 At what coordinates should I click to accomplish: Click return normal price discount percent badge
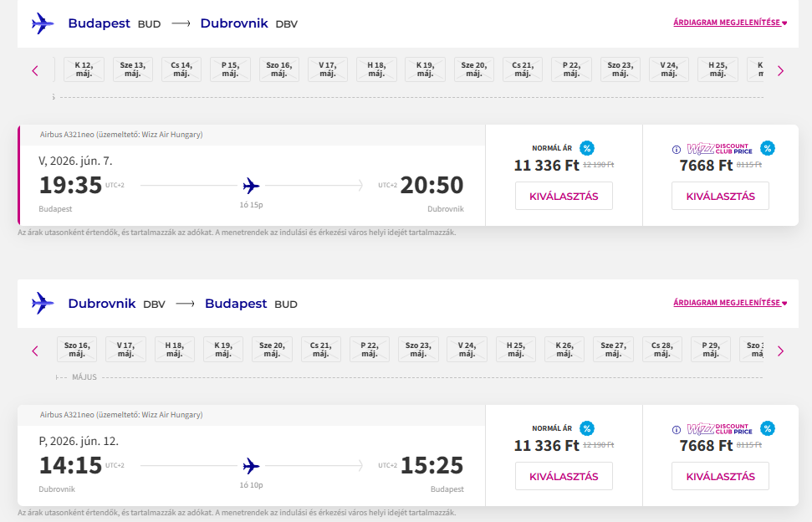pos(587,428)
